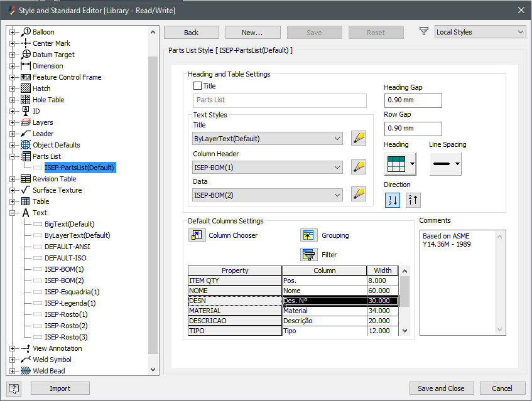Click the New... button
532x401 pixels.
[252, 33]
